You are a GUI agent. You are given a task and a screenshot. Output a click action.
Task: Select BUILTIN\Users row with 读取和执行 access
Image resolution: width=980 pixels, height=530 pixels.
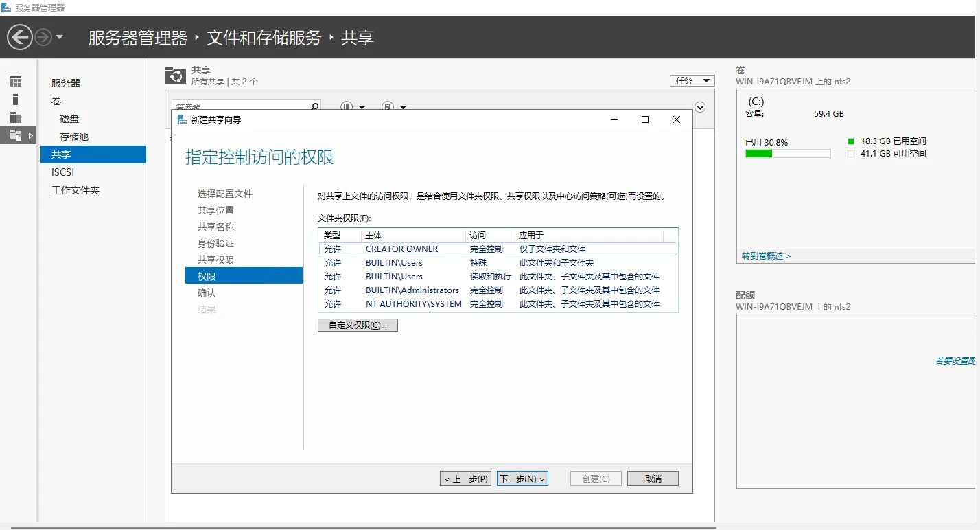[498, 277]
